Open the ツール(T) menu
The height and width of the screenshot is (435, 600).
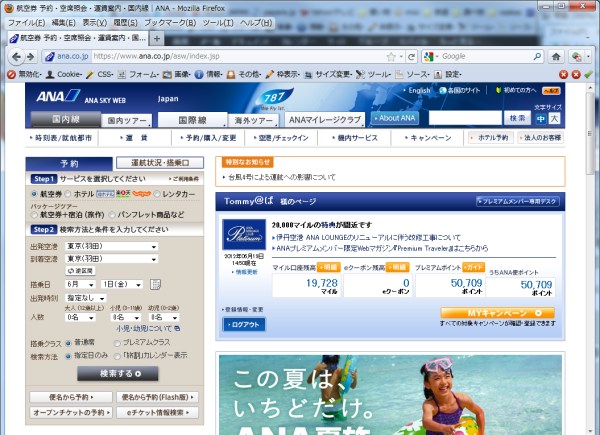218,23
